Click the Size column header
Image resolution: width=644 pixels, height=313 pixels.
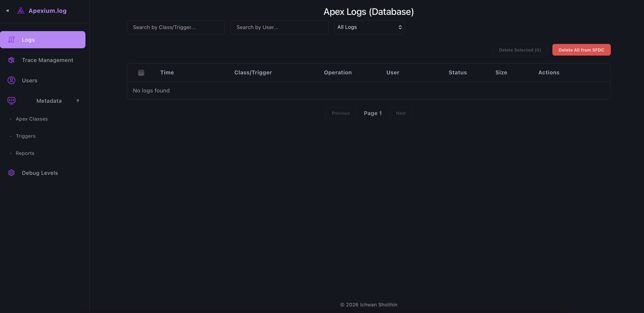tap(501, 73)
